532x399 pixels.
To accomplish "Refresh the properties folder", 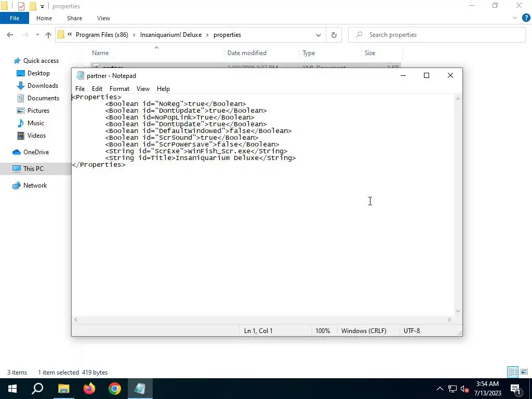I will [x=334, y=35].
